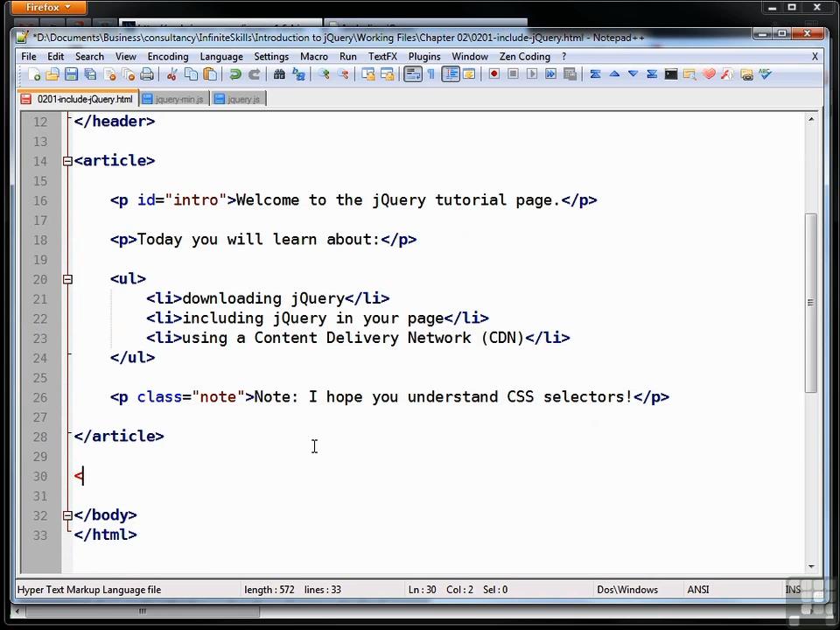840x630 pixels.
Task: Open the Zen Coding menu
Action: coord(524,56)
